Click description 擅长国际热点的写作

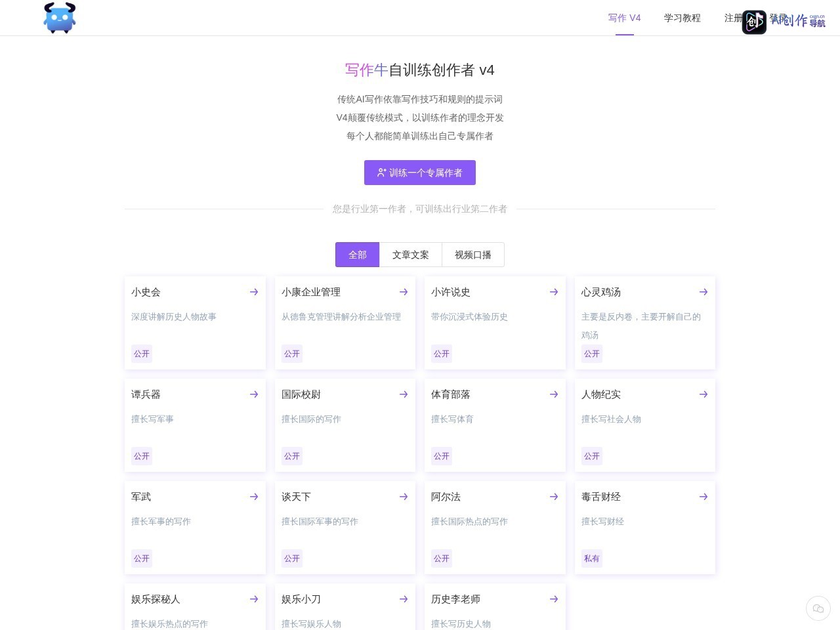(469, 521)
